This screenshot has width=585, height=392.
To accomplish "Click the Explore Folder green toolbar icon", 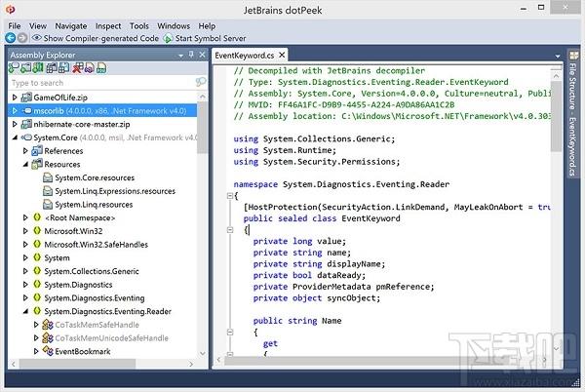I will tap(38, 68).
